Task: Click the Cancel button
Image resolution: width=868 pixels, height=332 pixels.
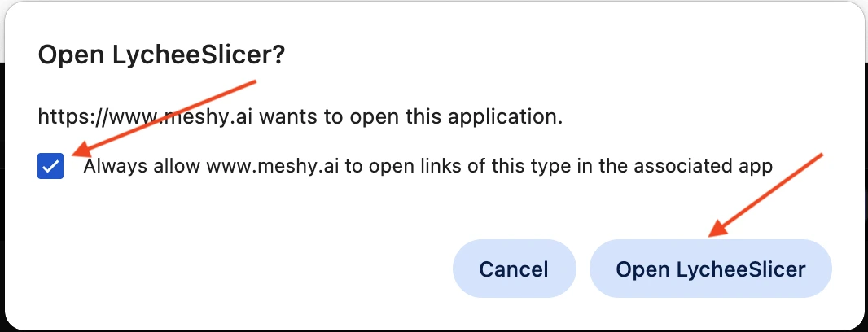Action: tap(514, 269)
